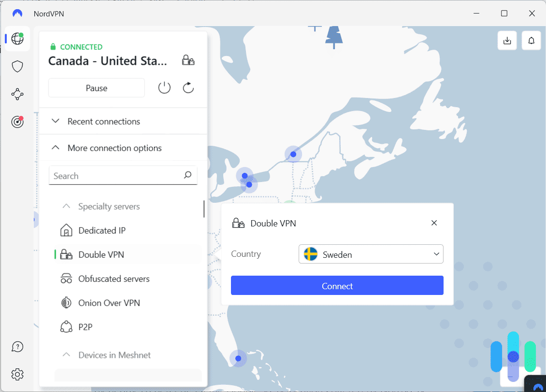
Task: Open the Country dropdown showing Sweden
Action: tap(371, 253)
